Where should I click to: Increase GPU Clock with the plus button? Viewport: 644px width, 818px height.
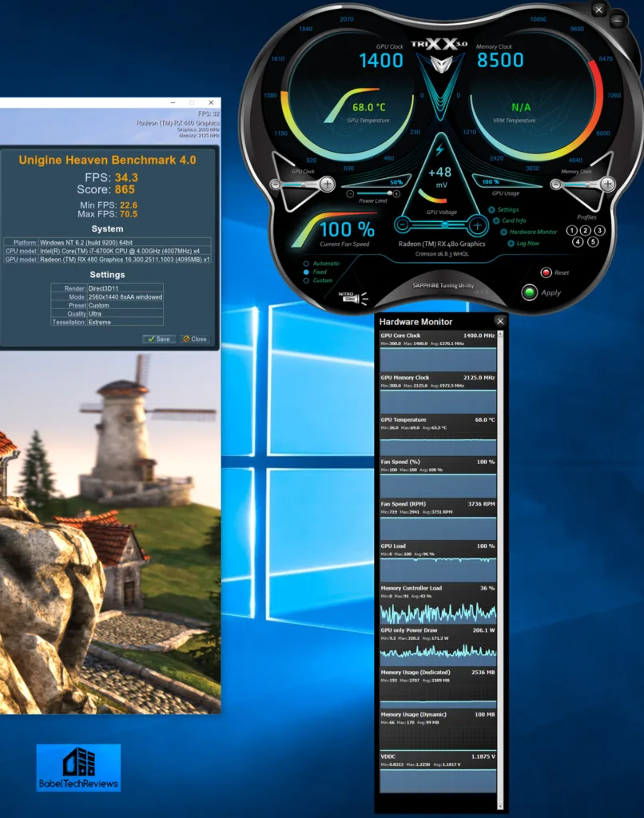click(x=328, y=184)
